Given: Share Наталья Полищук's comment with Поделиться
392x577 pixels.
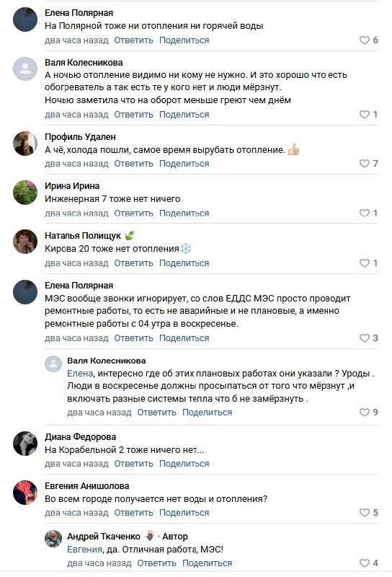Looking at the screenshot, I should pos(184,263).
